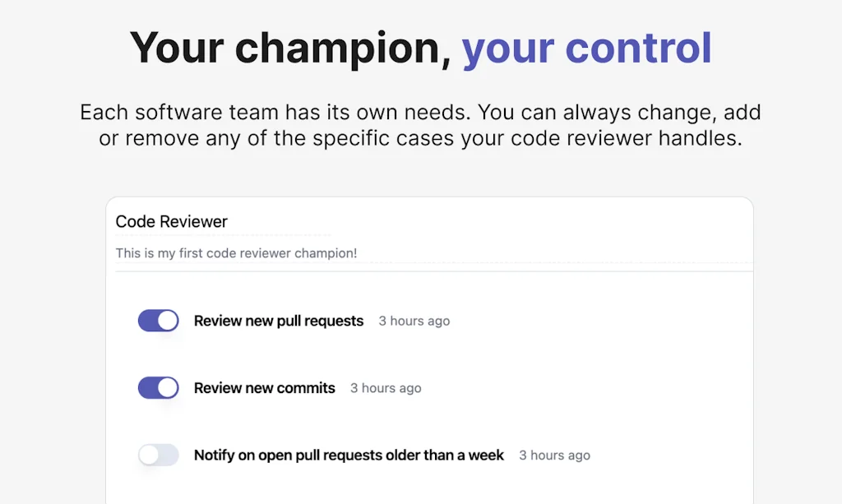Disable the Review new pull requests toggle

[x=158, y=321]
